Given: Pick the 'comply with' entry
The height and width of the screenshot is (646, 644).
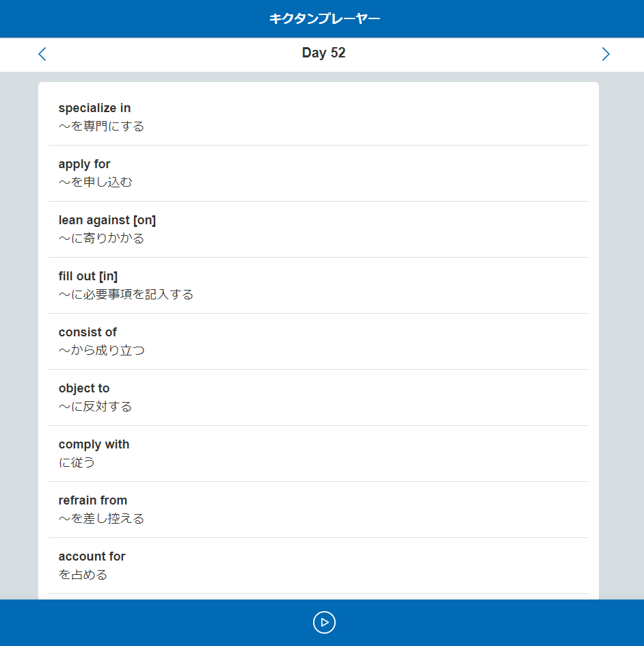Looking at the screenshot, I should coord(94,444).
